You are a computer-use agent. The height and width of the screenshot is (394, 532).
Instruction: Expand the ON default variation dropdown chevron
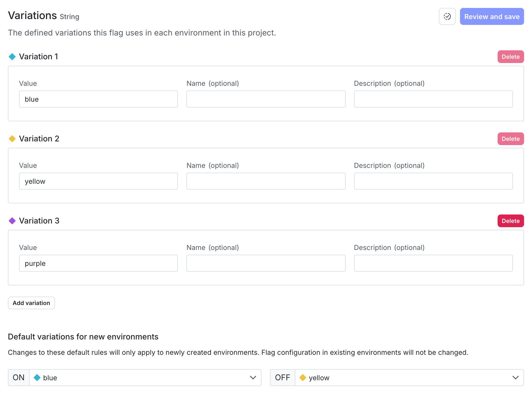tap(253, 378)
